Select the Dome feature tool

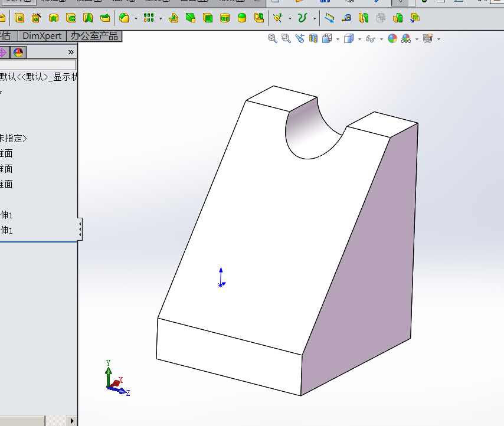(x=242, y=18)
